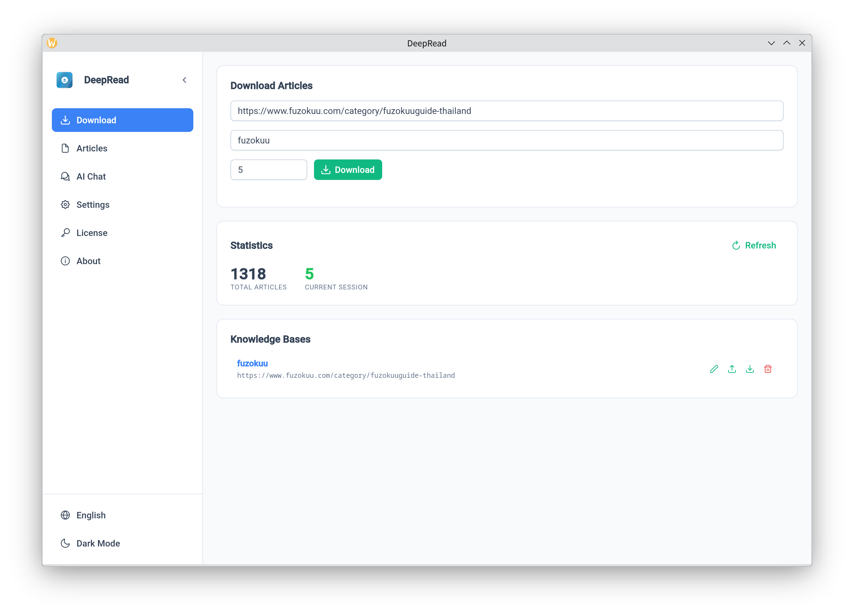Screen dimensions: 854x616
Task: Click the globe icon next to English
Action: 65,515
